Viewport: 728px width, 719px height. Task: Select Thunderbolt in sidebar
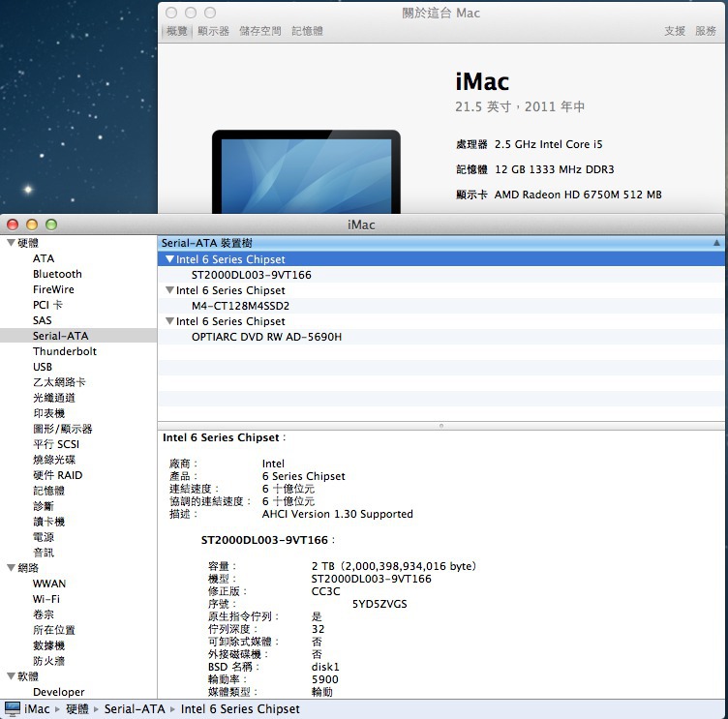tap(65, 351)
